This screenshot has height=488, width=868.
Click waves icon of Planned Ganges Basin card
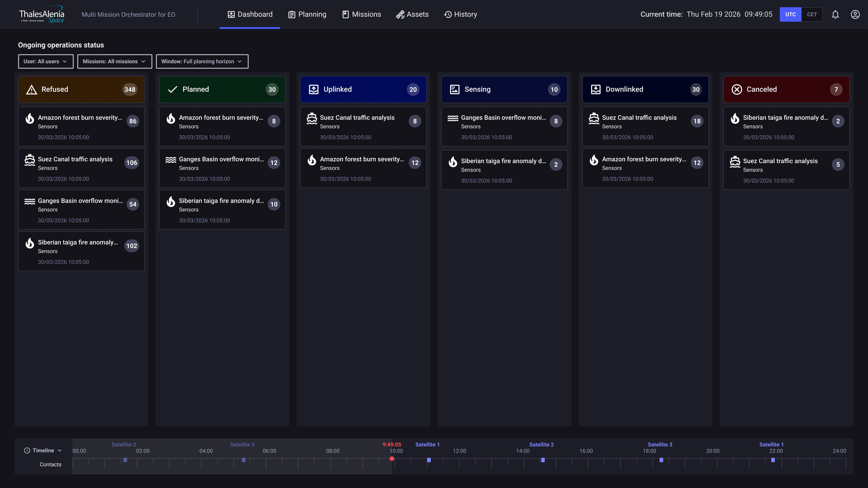tap(171, 160)
